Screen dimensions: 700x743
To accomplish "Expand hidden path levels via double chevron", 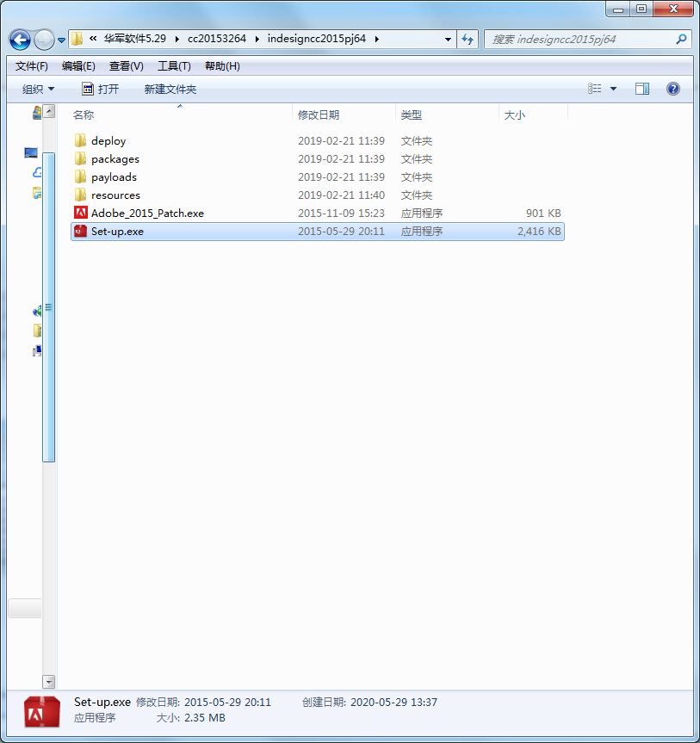I will tap(93, 39).
